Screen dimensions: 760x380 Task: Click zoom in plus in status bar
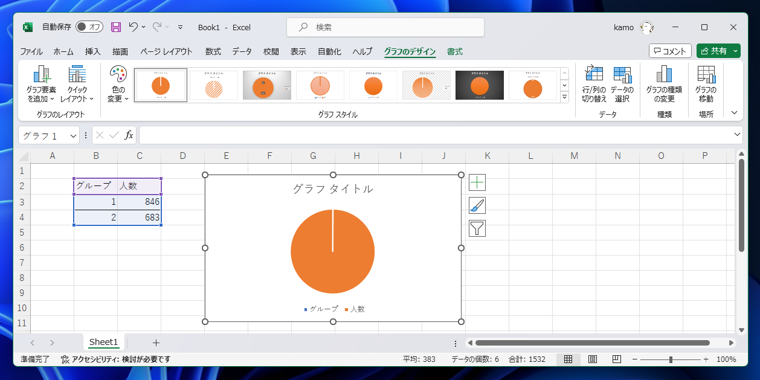point(706,360)
